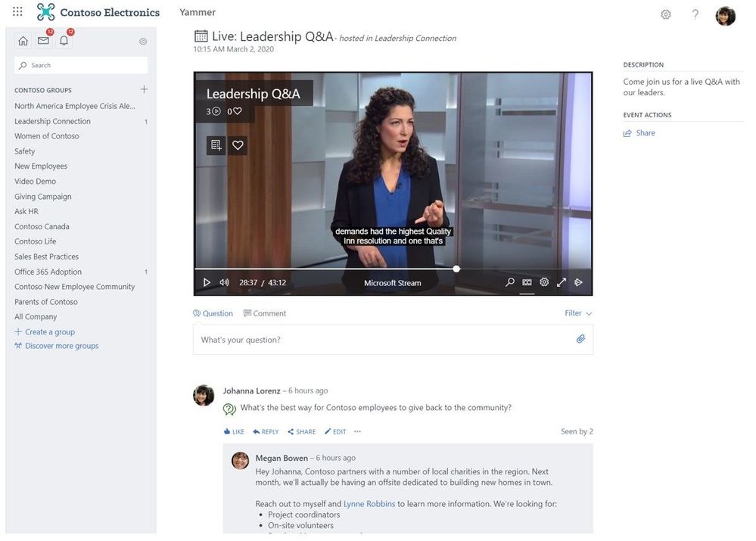Enter fullscreen video mode

tap(562, 282)
